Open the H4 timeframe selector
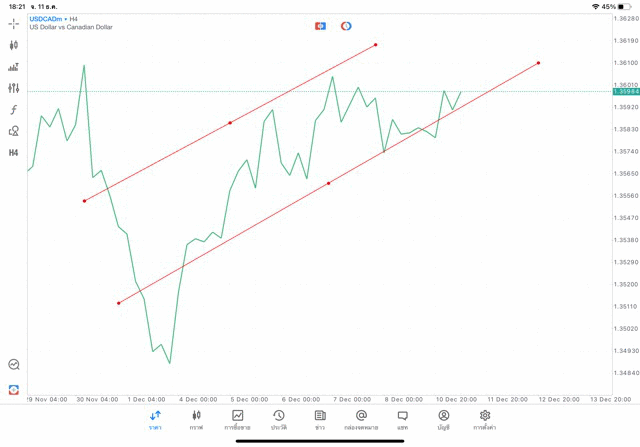This screenshot has width=640, height=447. [x=14, y=153]
